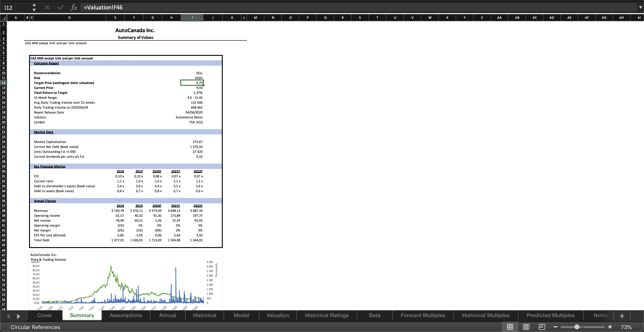
Task: Open the Assumptions sheet tab
Action: (126, 315)
